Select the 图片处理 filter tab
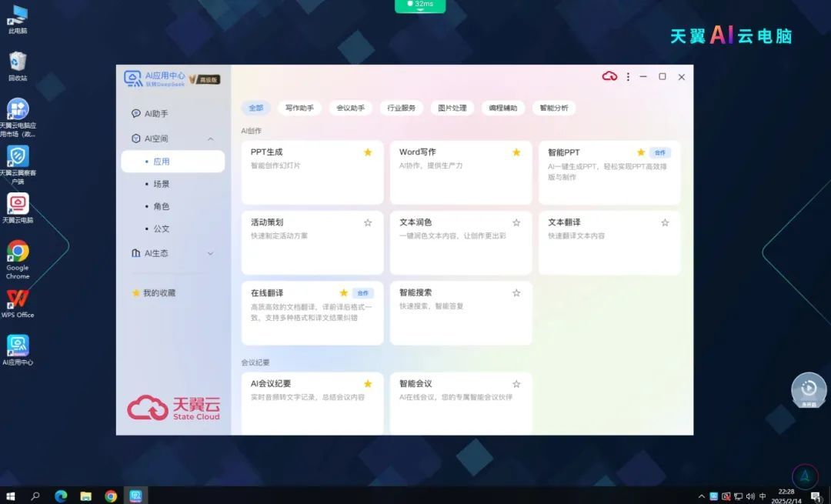This screenshot has height=504, width=831. (x=452, y=108)
